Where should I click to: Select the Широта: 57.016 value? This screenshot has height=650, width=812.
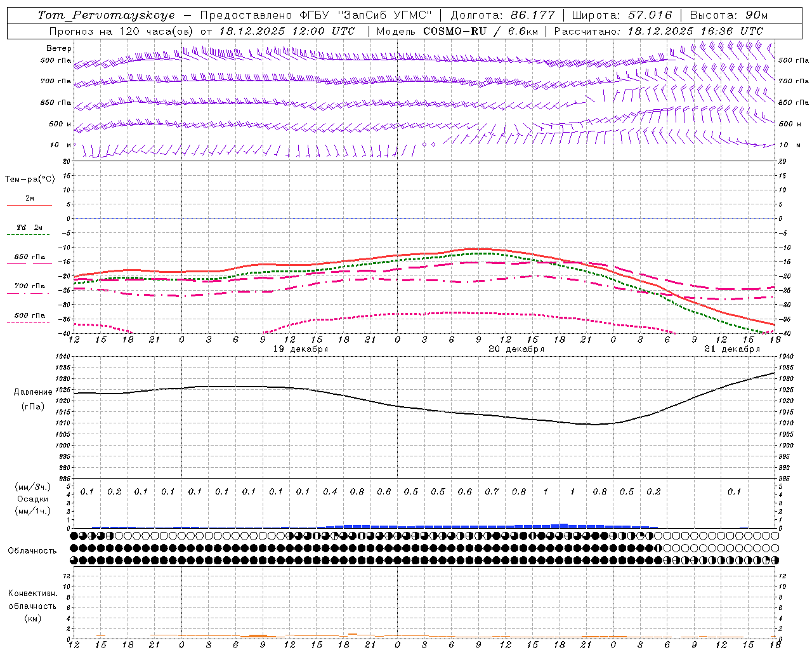point(622,15)
